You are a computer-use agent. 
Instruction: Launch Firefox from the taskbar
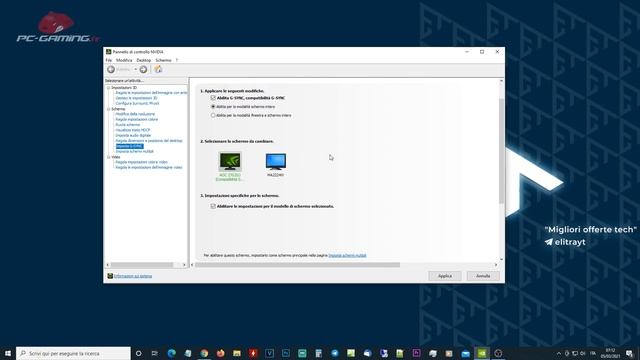pyautogui.click(x=220, y=353)
